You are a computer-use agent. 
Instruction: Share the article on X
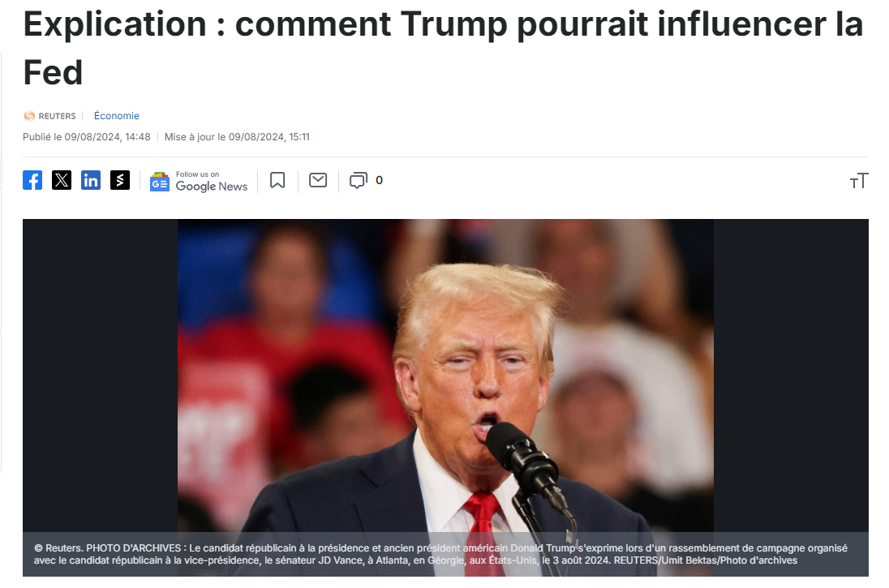point(61,180)
